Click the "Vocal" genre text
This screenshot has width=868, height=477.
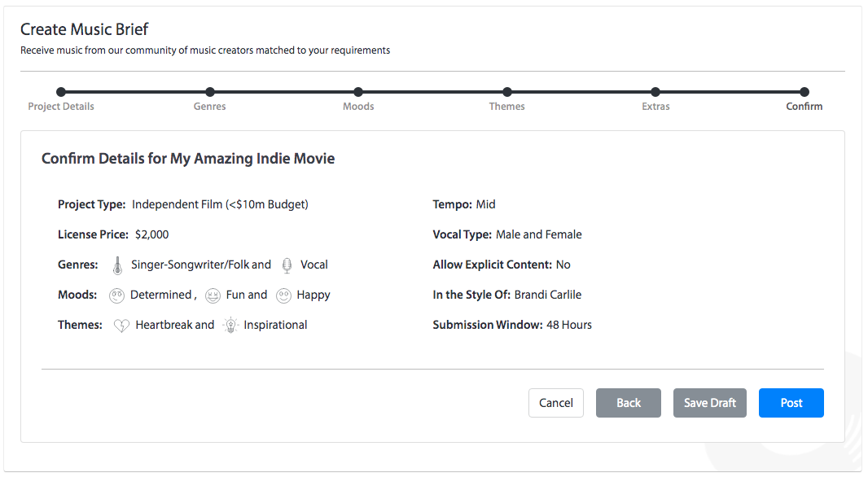313,265
